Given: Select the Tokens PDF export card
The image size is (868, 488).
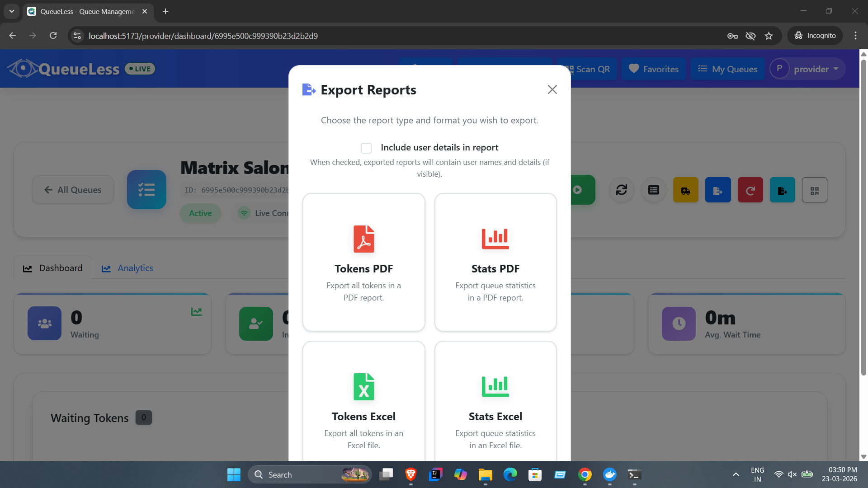Looking at the screenshot, I should tap(363, 262).
